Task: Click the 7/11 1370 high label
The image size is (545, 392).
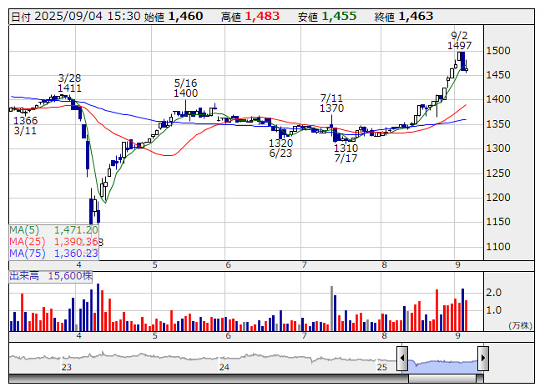Action: click(x=331, y=103)
